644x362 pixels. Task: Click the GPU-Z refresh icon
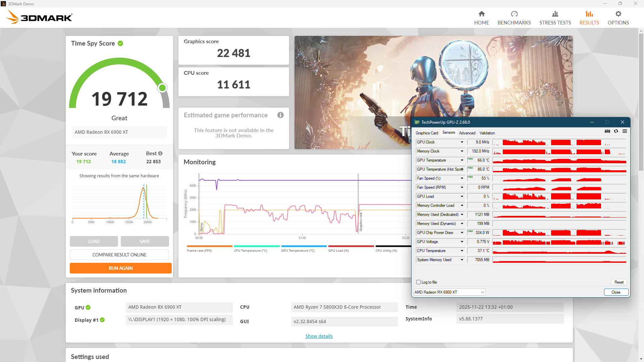point(616,131)
